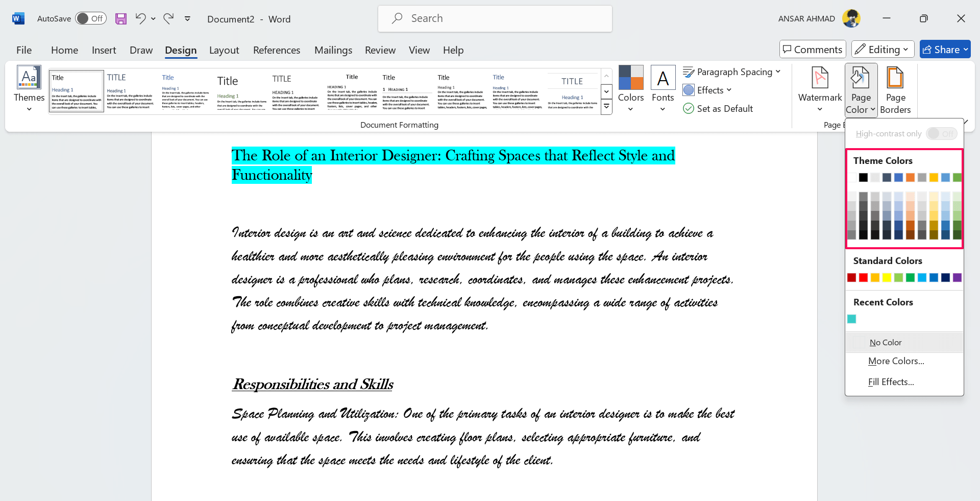The image size is (980, 501).
Task: Switch to the Home tab
Action: coord(64,50)
